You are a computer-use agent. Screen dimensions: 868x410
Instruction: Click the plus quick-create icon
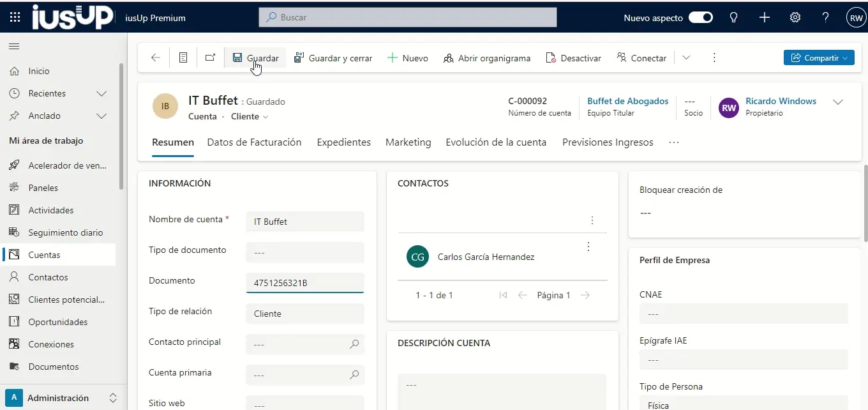coord(765,18)
